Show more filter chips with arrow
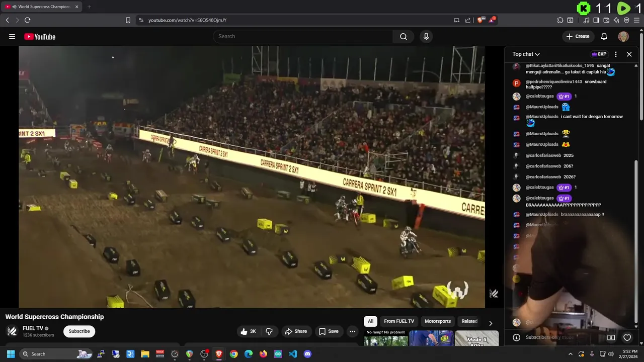This screenshot has width=644, height=362. click(491, 323)
